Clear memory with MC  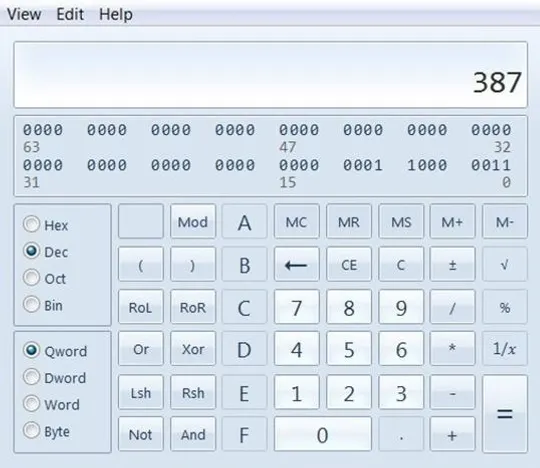(x=297, y=221)
